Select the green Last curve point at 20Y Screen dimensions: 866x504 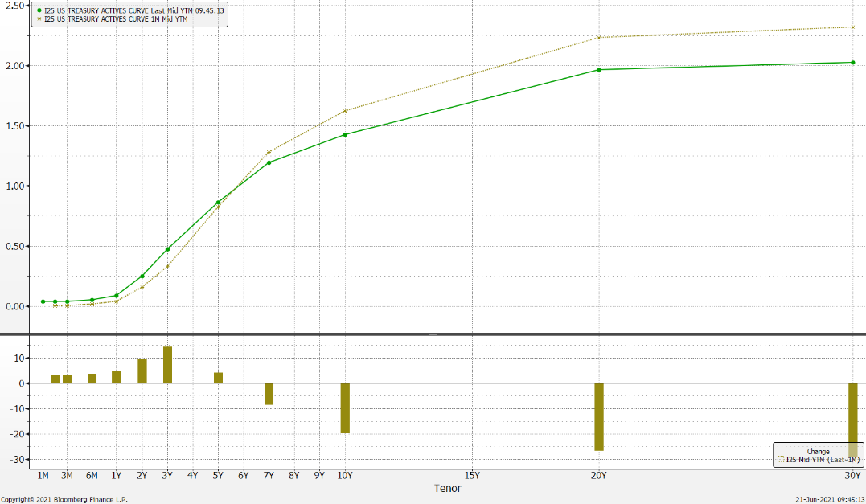(x=599, y=70)
